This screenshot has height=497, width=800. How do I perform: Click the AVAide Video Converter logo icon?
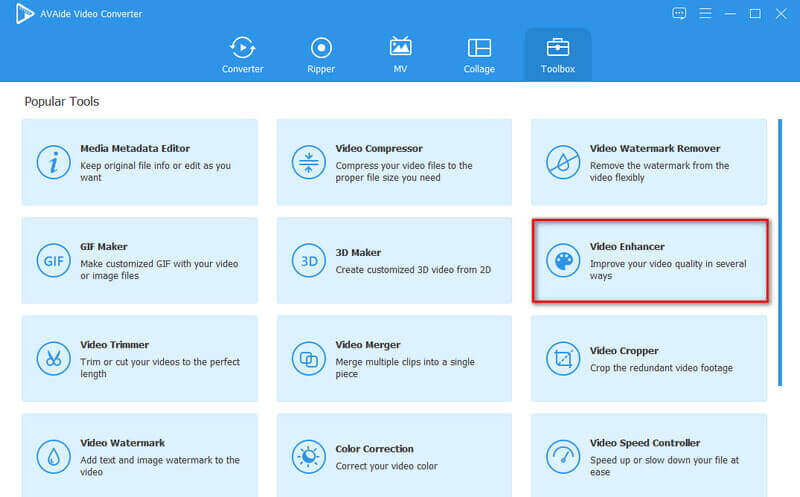[x=24, y=14]
